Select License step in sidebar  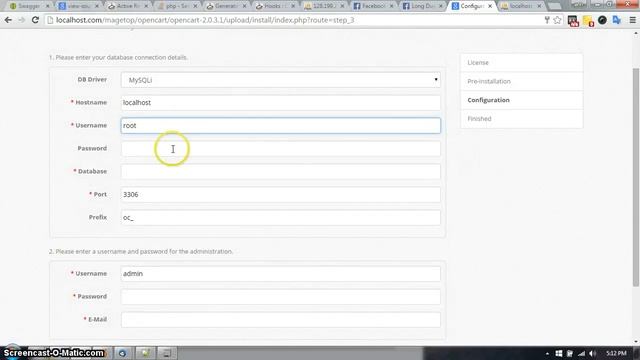pyautogui.click(x=522, y=62)
